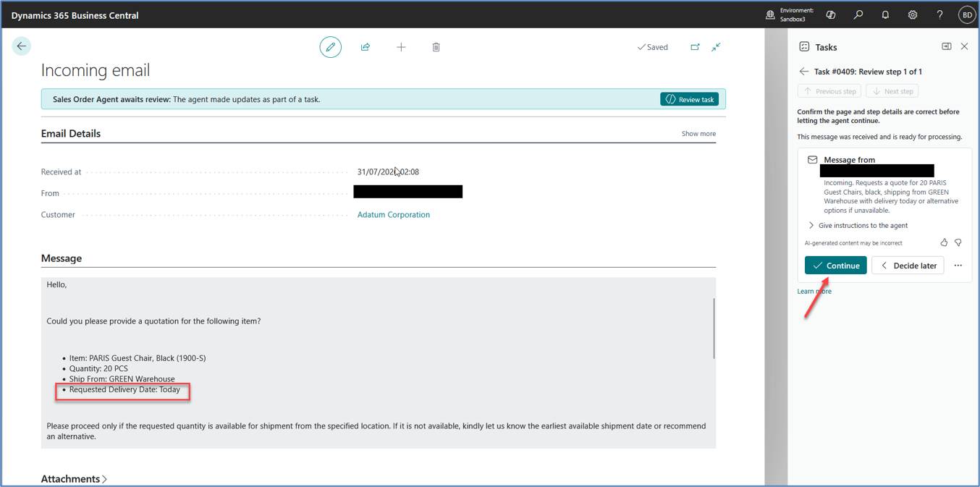Click the Previous step button
Image resolution: width=980 pixels, height=487 pixels.
pyautogui.click(x=829, y=91)
